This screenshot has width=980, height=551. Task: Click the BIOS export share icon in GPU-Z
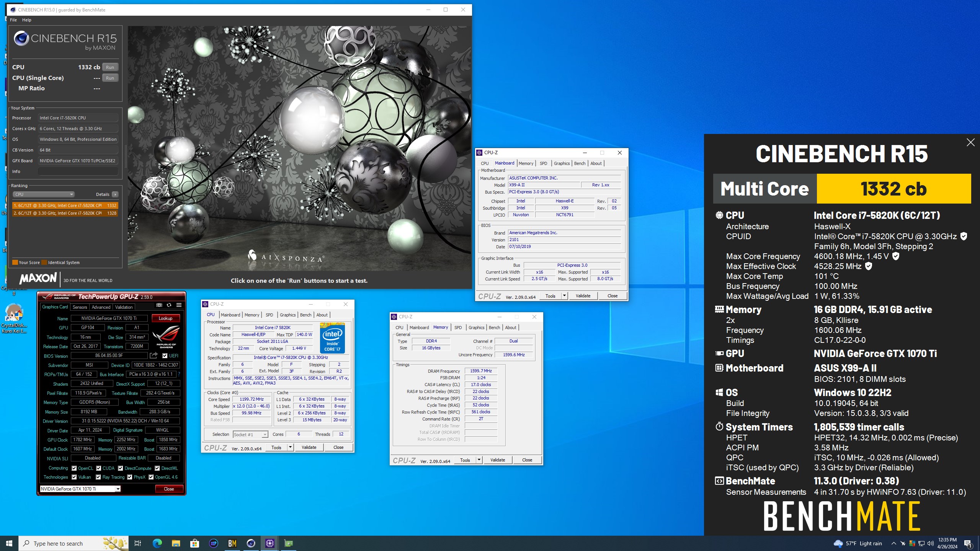[x=154, y=355]
